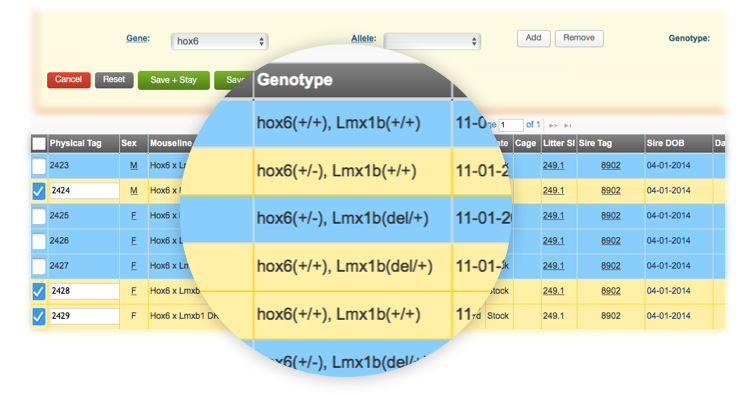This screenshot has width=736, height=394.
Task: Check the box for mouse 2426
Action: tap(39, 241)
